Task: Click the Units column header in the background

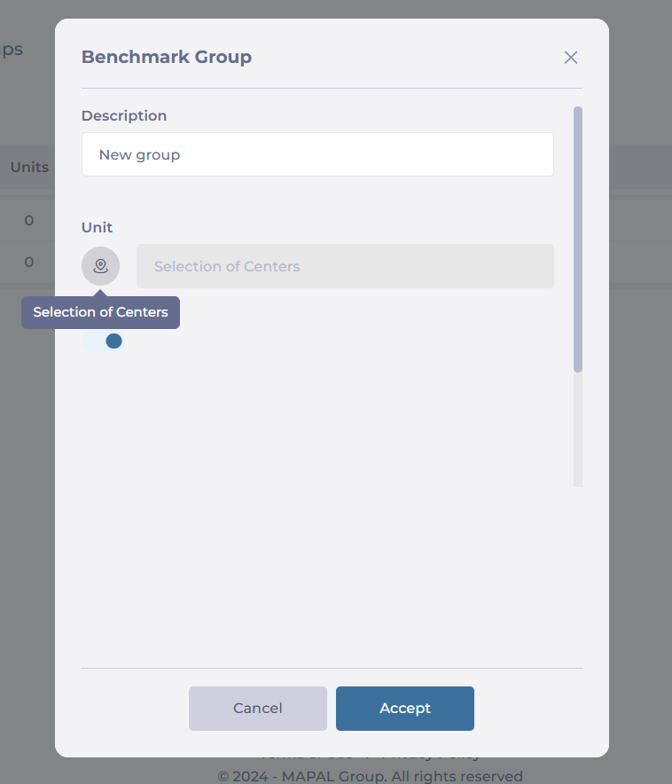Action: coord(29,167)
